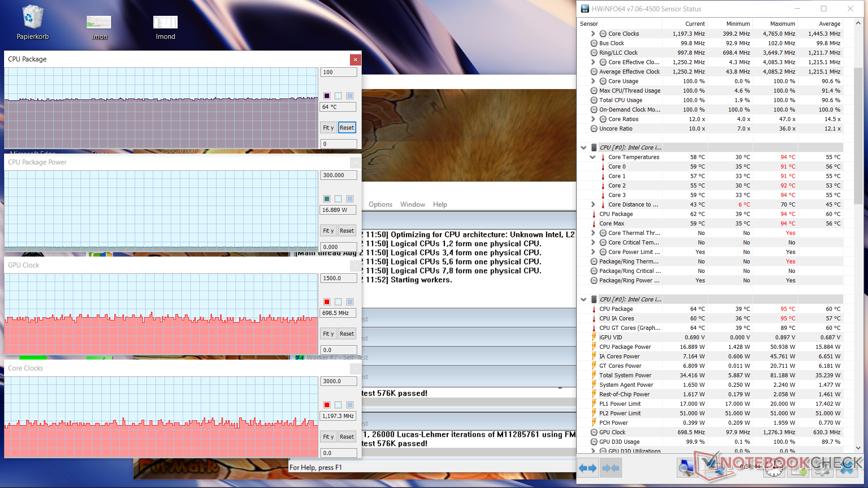
Task: Toggle the middle light box in Core Clocks graph
Action: point(338,405)
